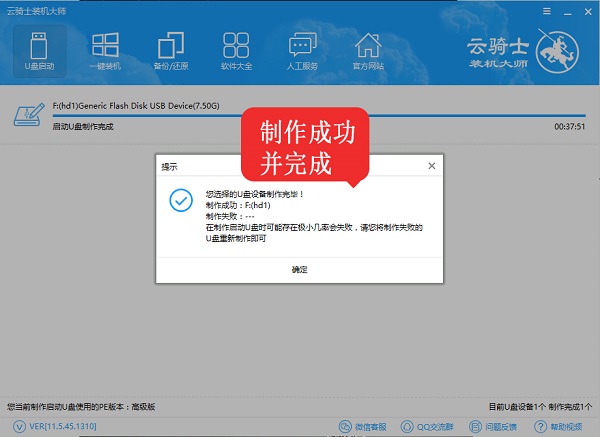Open 帮助视频 link
Image resolution: width=600 pixels, height=437 pixels.
[558, 426]
